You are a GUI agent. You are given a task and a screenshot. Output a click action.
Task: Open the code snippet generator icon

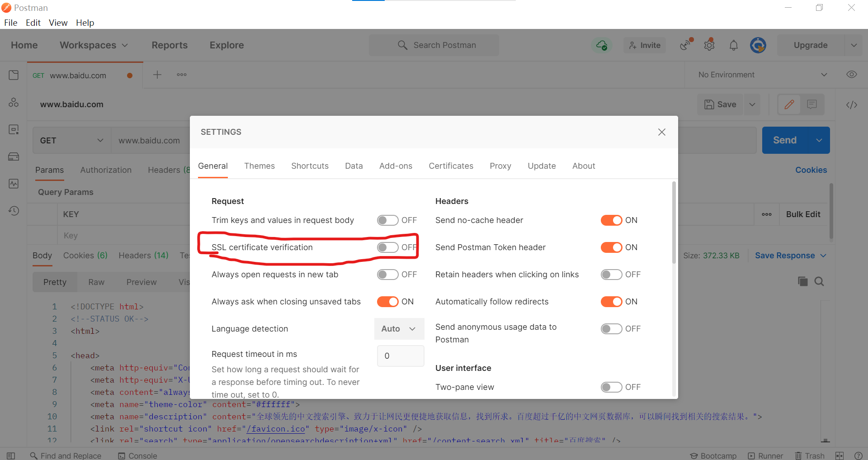point(851,104)
